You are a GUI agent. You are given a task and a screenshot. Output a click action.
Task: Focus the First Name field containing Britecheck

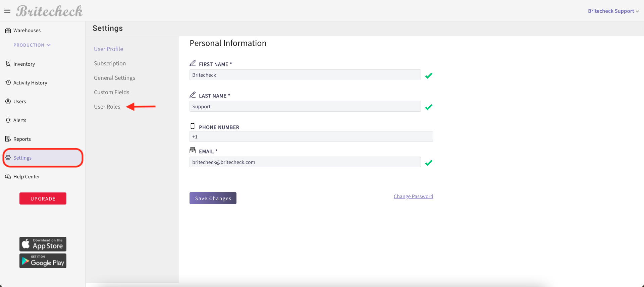[305, 75]
